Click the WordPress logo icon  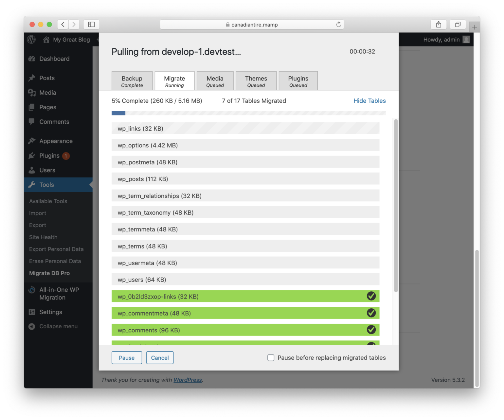[31, 40]
